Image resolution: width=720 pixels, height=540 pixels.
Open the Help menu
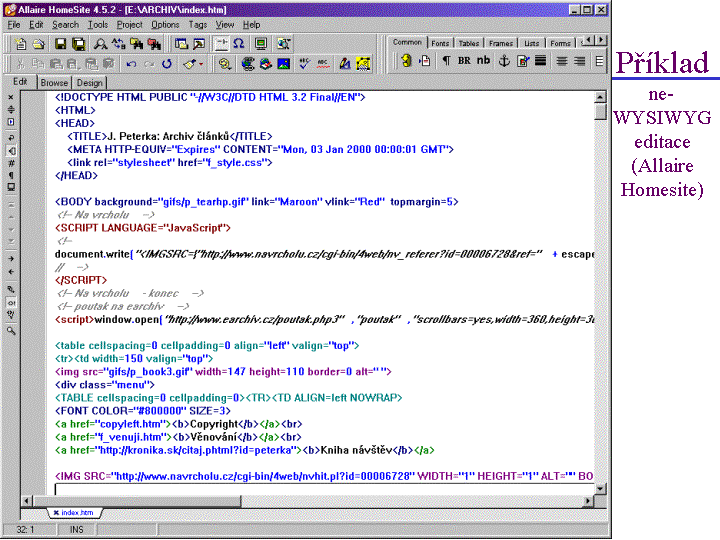(251, 25)
